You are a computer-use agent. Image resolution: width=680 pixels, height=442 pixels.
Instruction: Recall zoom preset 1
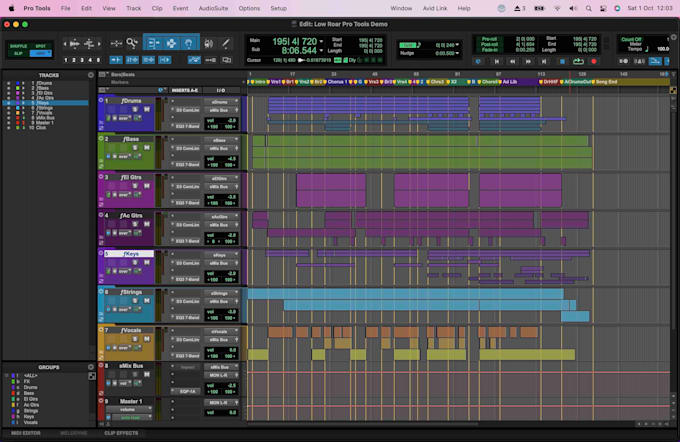coord(66,60)
